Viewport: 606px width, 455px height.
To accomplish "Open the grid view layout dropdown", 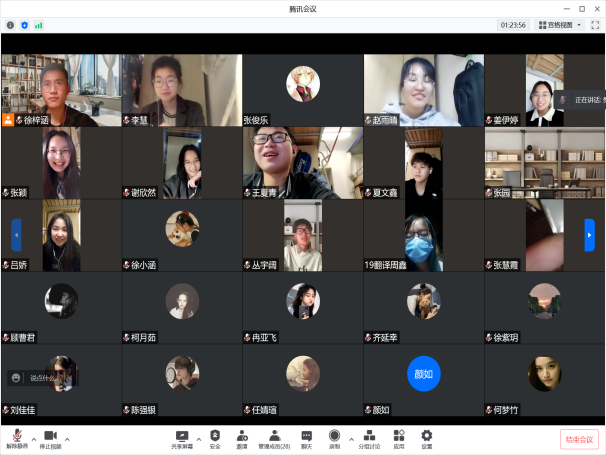I will 559,24.
